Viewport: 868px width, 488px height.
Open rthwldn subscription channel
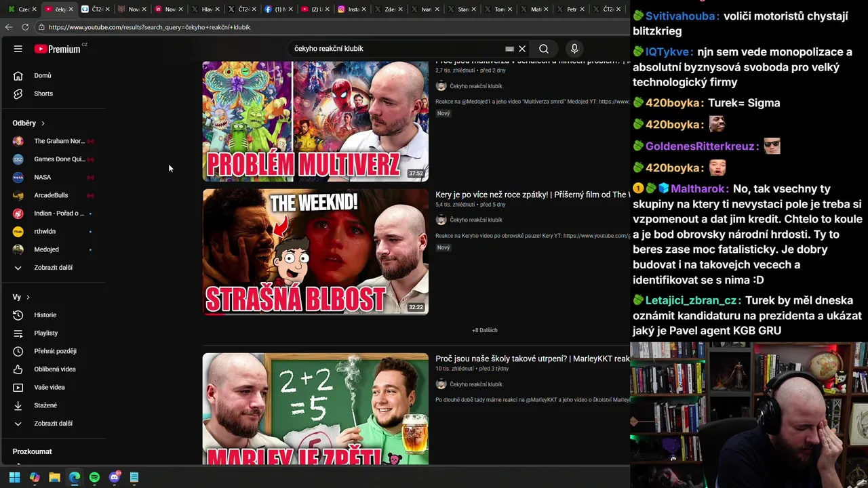45,232
